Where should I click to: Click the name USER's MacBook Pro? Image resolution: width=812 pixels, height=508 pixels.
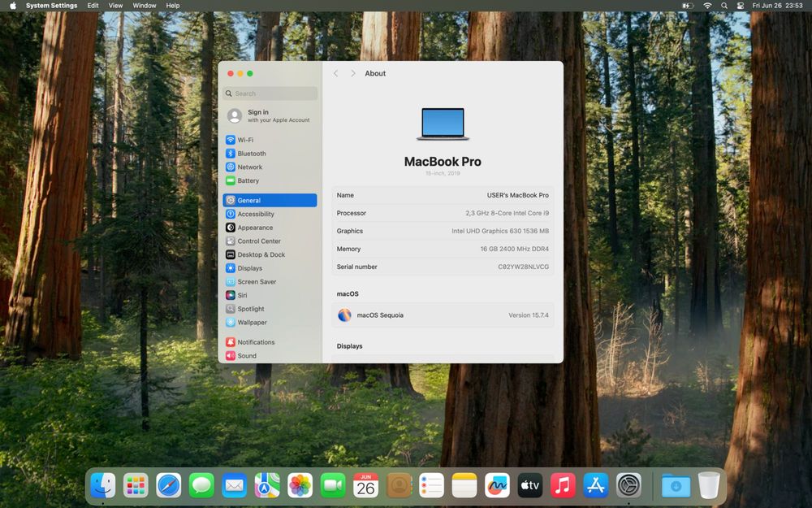pos(517,195)
